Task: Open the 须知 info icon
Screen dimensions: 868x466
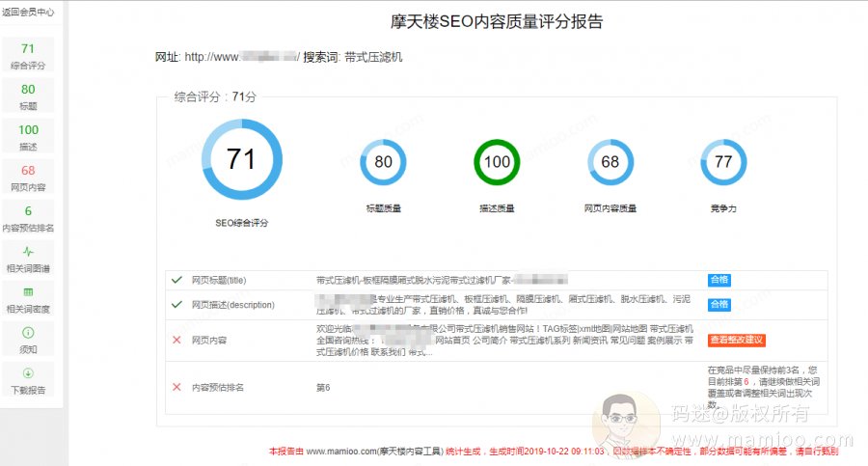Action: pos(28,332)
